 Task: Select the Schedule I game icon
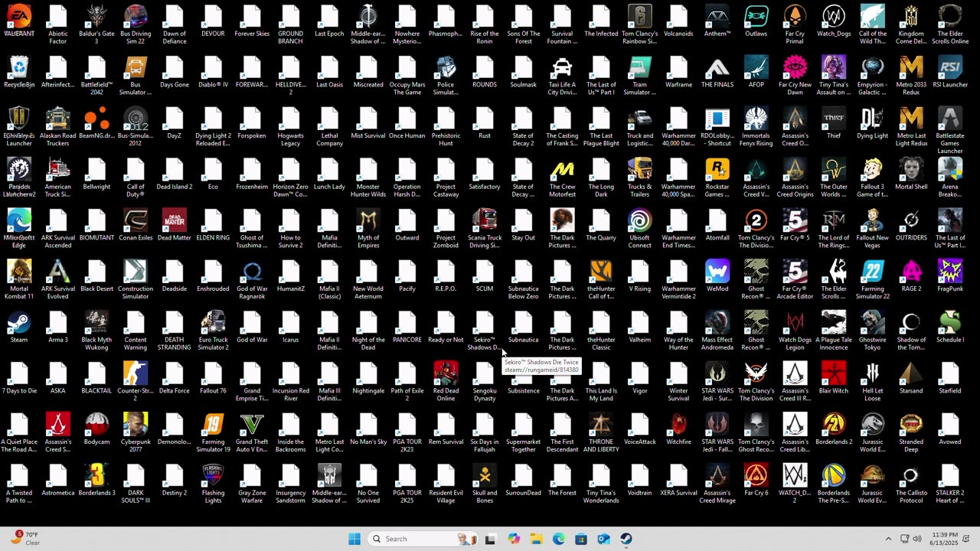[950, 328]
